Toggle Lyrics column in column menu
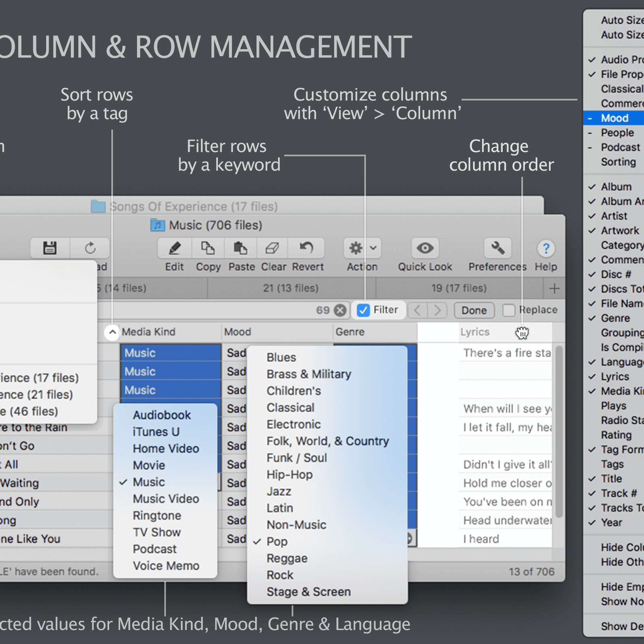 [x=614, y=377]
